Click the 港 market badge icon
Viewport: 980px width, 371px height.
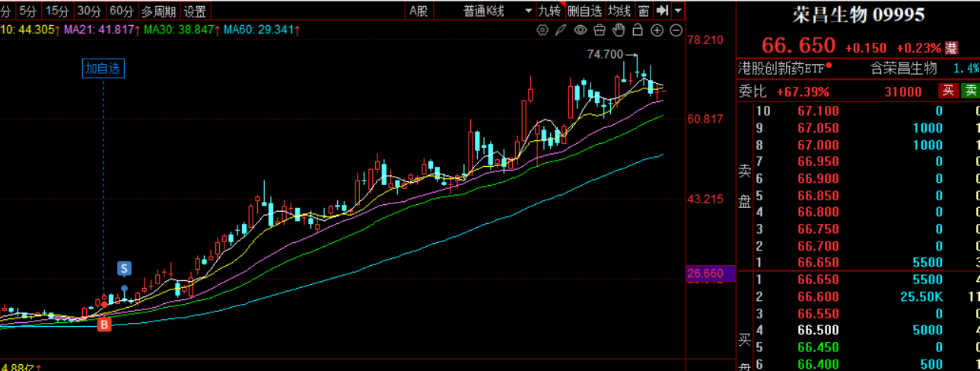point(951,47)
